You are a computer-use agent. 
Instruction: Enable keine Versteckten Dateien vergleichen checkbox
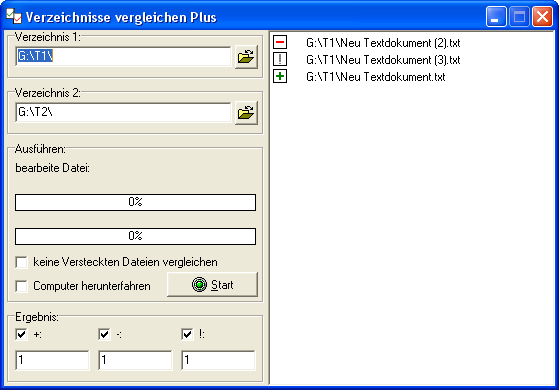21,262
